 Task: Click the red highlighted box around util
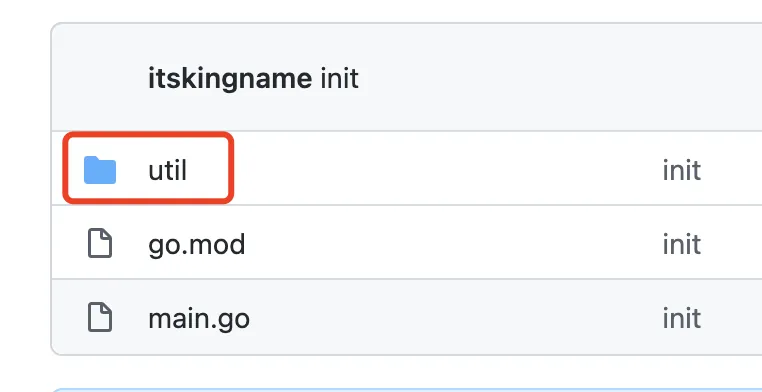tap(148, 168)
